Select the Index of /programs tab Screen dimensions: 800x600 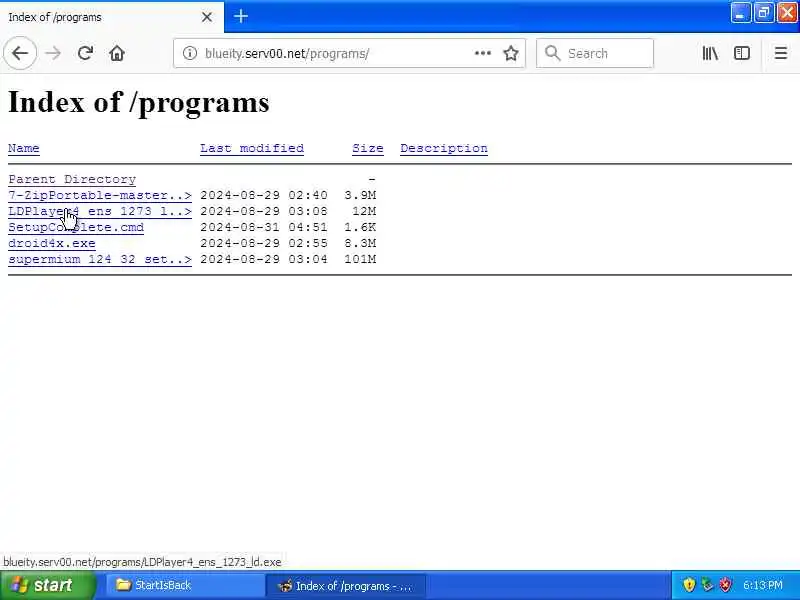coord(112,17)
